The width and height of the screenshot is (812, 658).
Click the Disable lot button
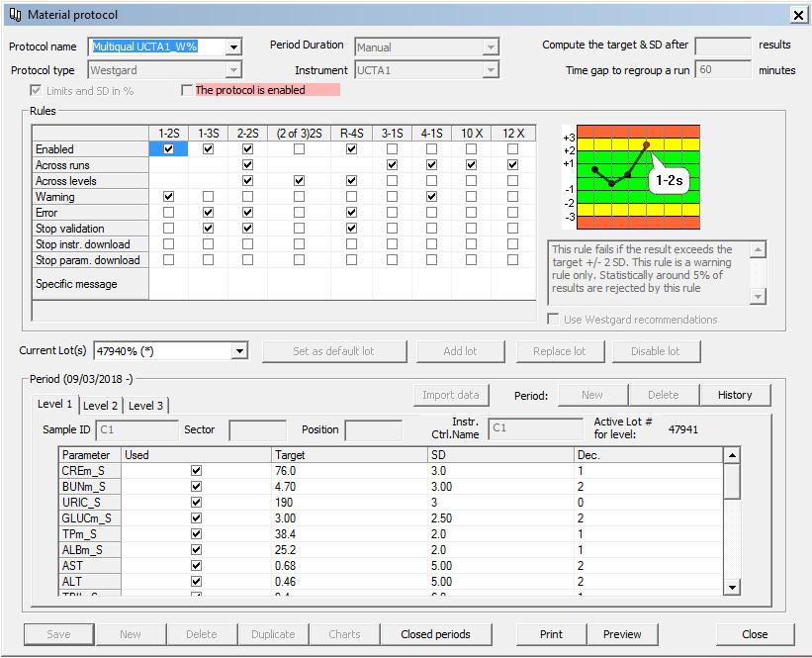[x=656, y=351]
